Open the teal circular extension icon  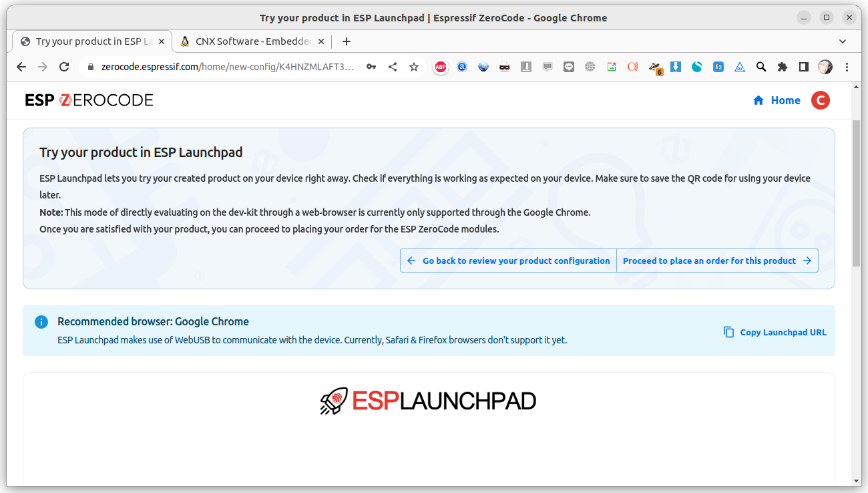[x=697, y=67]
